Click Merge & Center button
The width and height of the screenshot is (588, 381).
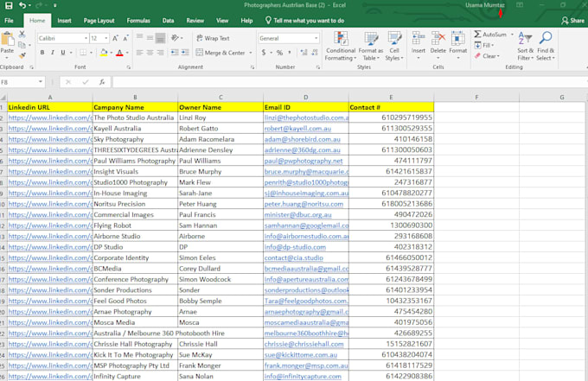pos(220,53)
